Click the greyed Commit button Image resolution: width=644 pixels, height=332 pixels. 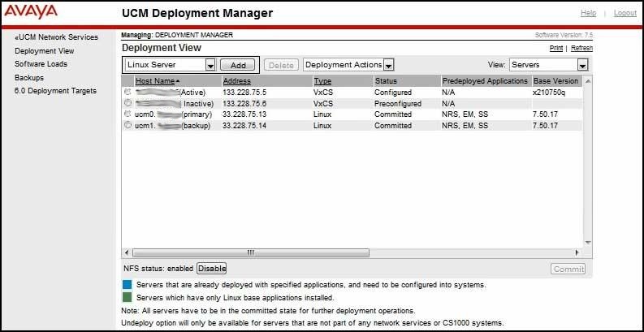[568, 269]
